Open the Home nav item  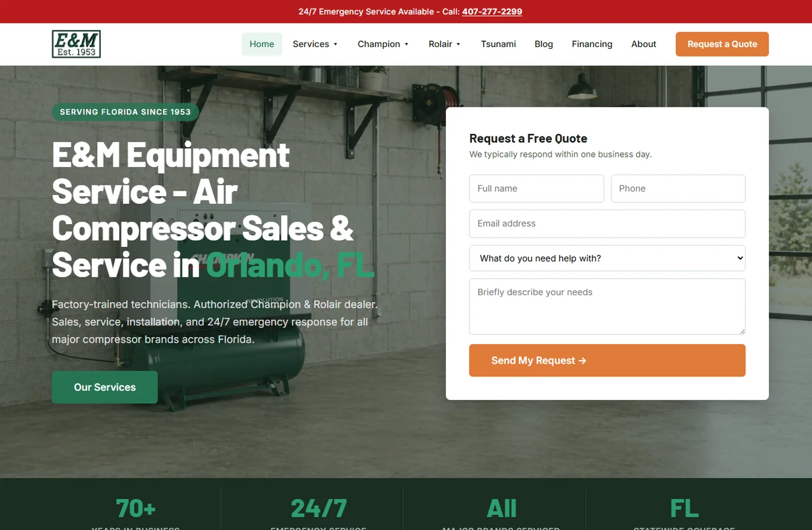[x=262, y=44]
